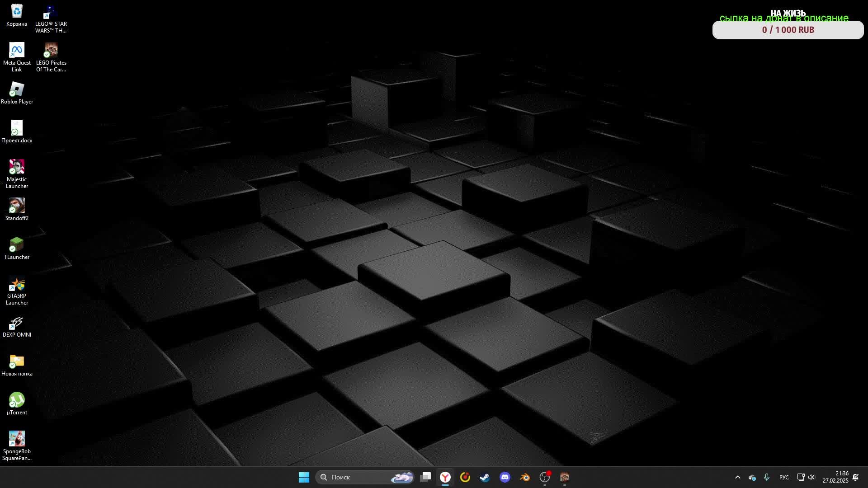Expand hidden system tray icons chevron
Image resolution: width=868 pixels, height=488 pixels.
click(x=738, y=477)
